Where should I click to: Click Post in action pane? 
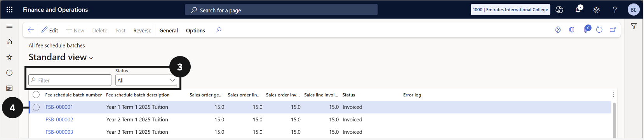pyautogui.click(x=120, y=30)
